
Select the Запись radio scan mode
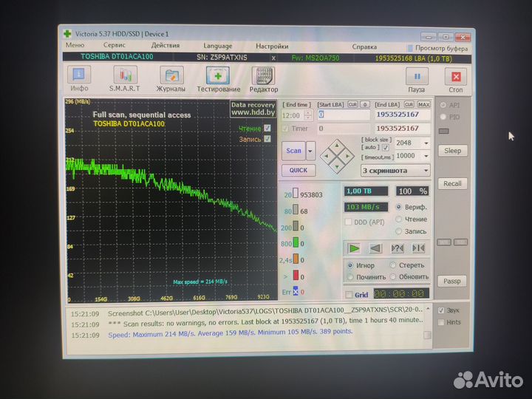click(399, 231)
